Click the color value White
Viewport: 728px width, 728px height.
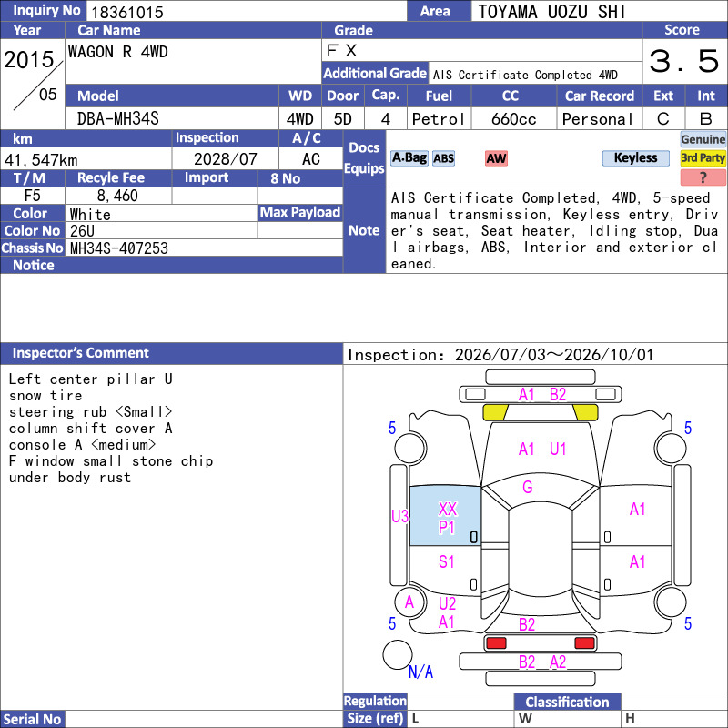tap(90, 215)
